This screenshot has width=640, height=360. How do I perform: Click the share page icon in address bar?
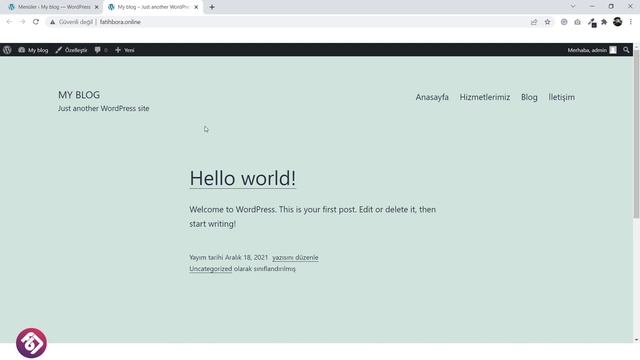tap(534, 22)
